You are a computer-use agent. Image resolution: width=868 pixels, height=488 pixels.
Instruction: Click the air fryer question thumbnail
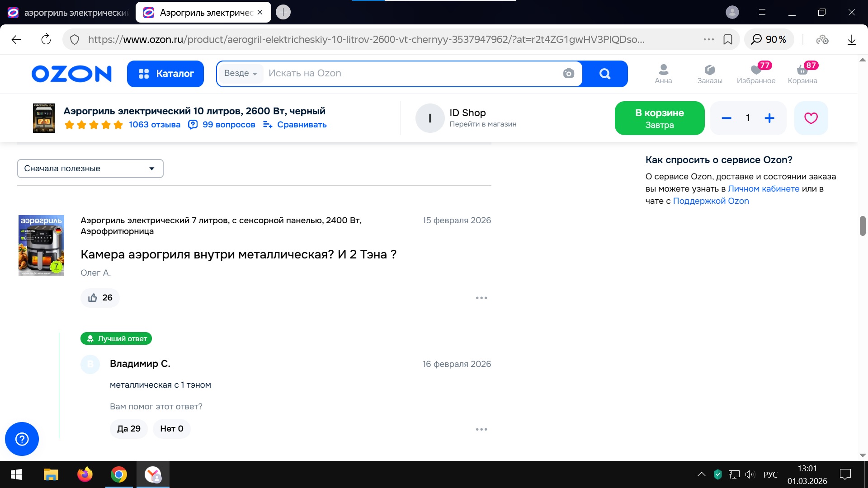pyautogui.click(x=41, y=245)
